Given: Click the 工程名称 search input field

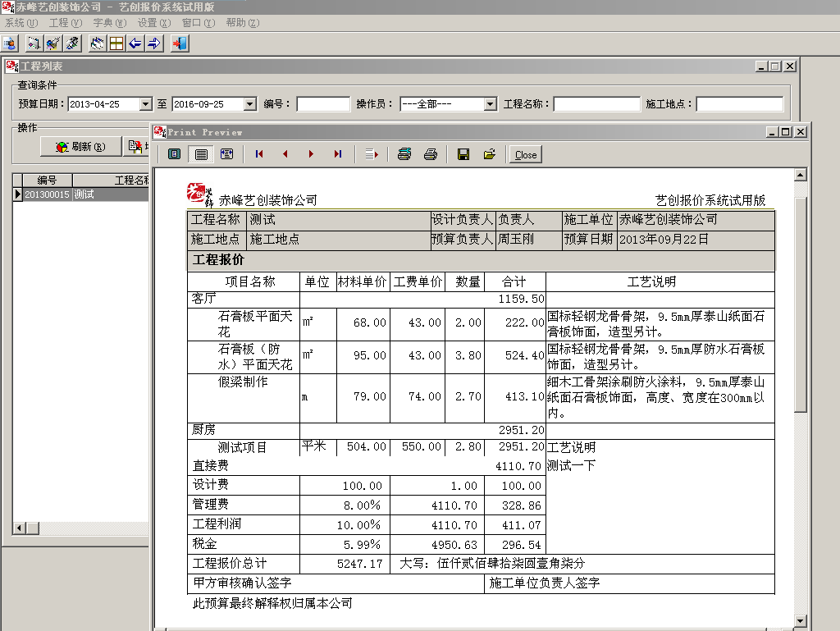Looking at the screenshot, I should pos(596,104).
